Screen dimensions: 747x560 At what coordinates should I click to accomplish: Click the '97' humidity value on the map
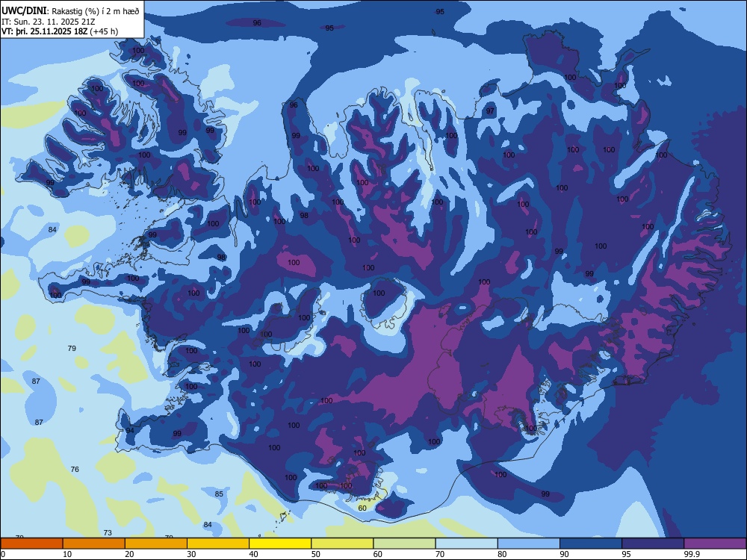pos(490,111)
